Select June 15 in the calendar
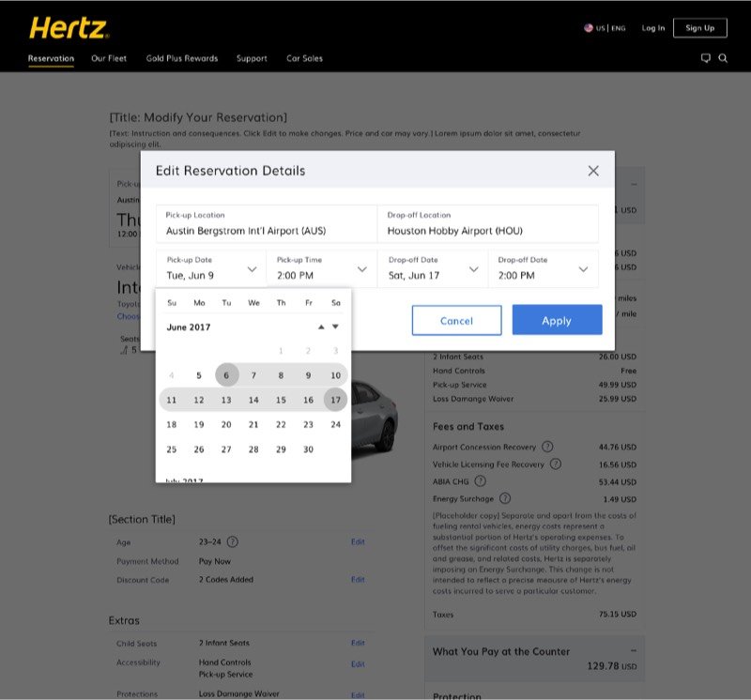 281,400
